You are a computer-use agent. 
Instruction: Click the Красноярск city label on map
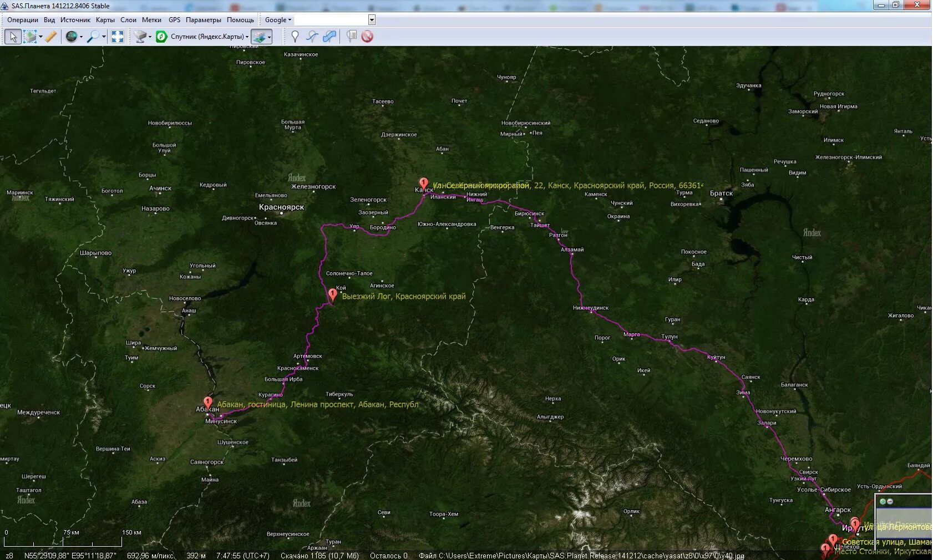pos(281,207)
